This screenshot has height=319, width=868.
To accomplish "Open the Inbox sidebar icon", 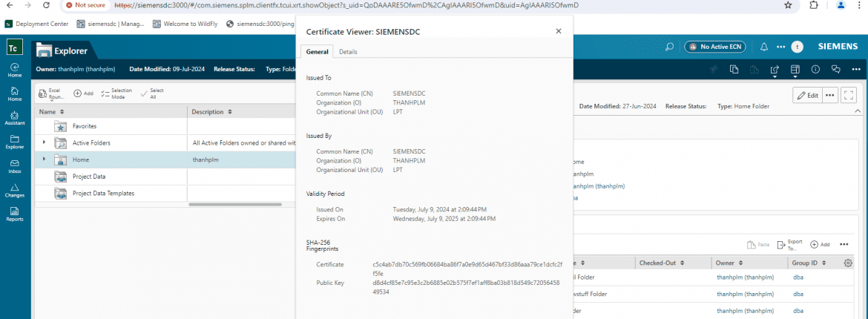I will [x=15, y=166].
